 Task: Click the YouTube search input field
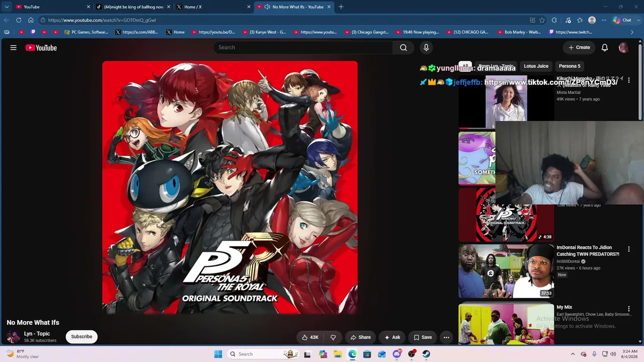pos(303,47)
